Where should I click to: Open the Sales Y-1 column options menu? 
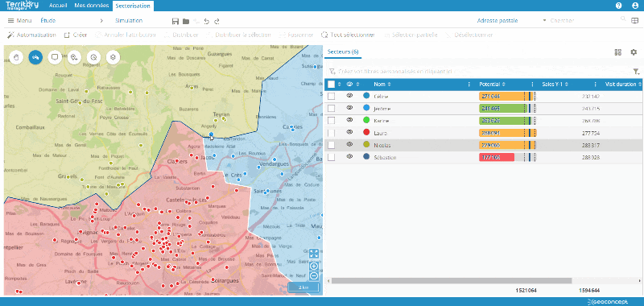(x=596, y=85)
